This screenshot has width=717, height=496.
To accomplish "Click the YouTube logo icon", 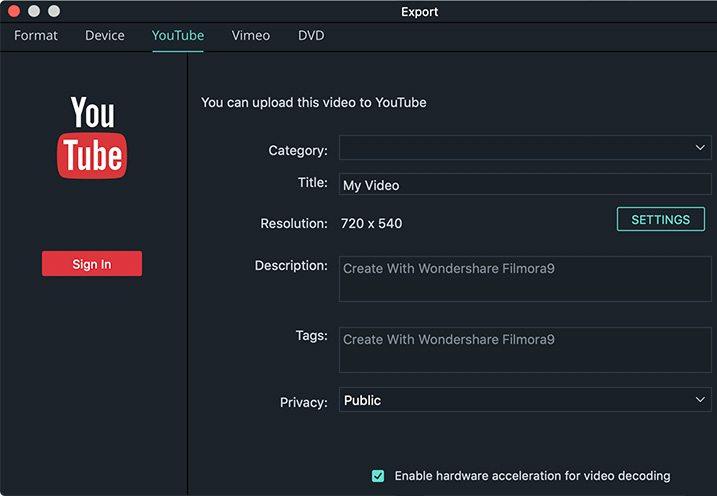I will coord(92,137).
